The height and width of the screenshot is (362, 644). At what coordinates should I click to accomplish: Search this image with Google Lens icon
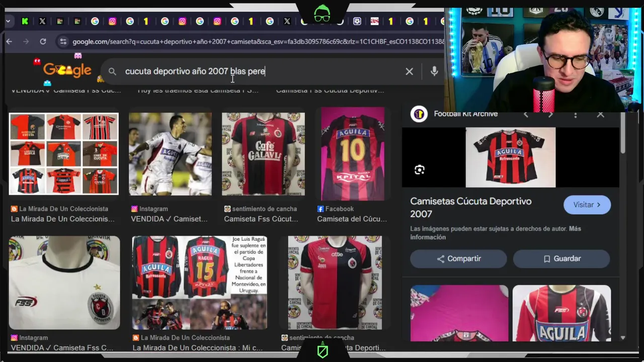[420, 170]
